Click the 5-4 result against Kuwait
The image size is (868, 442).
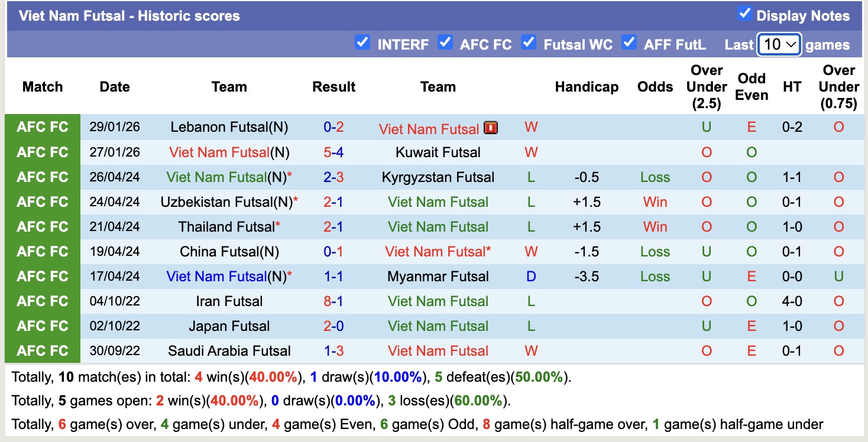pos(333,152)
